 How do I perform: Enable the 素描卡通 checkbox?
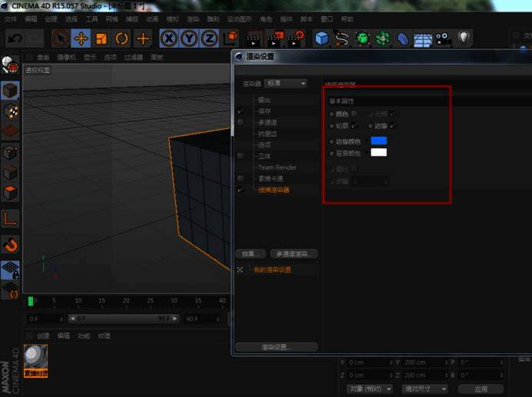click(x=241, y=178)
